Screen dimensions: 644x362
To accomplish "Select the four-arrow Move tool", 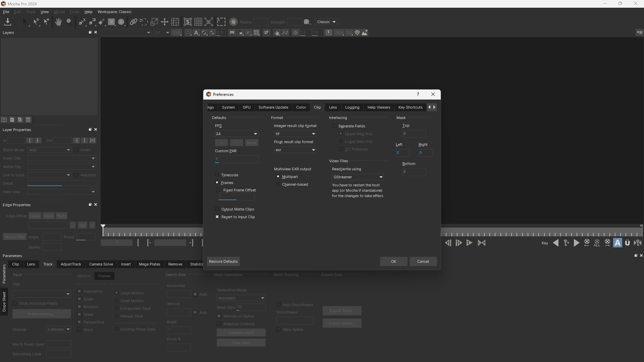I will (165, 22).
